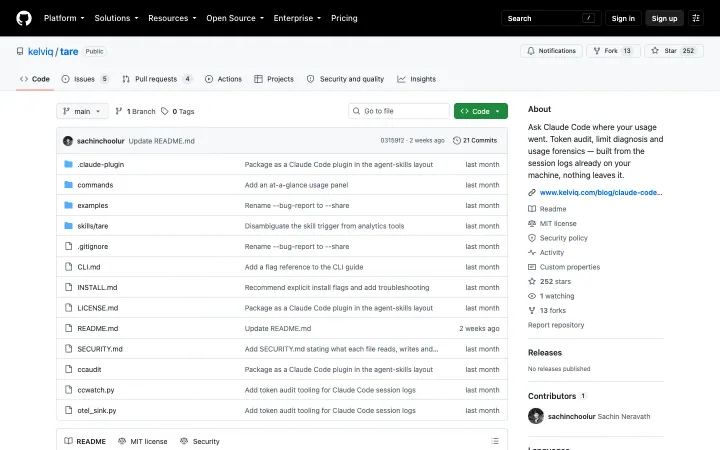Click the LICENSE.md file icon
Screen dimensions: 720x450
(68, 308)
